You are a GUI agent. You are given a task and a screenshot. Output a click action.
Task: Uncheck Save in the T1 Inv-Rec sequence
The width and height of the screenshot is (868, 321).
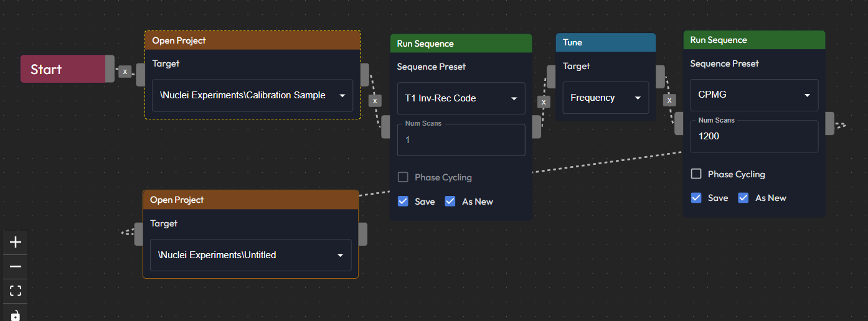pos(403,201)
